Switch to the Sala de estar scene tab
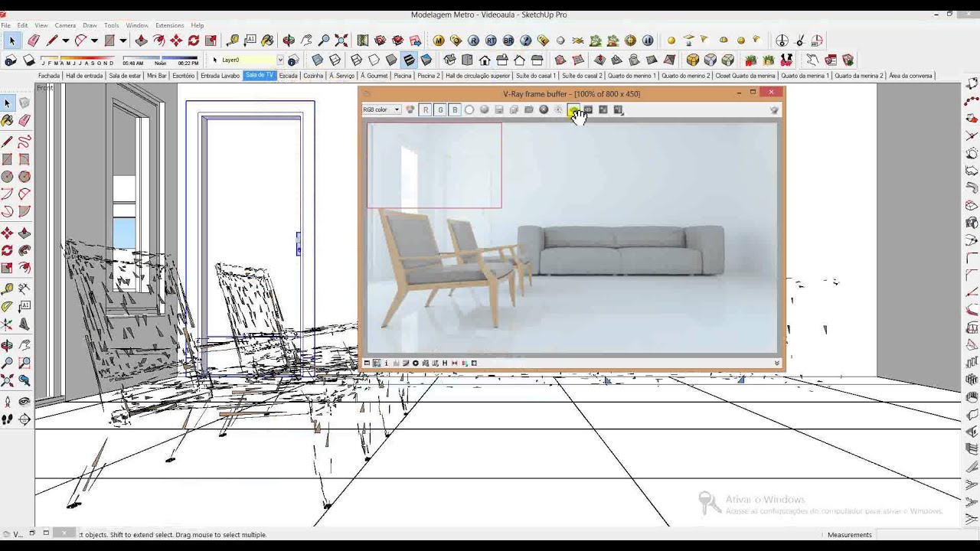Viewport: 980px width, 551px height. coord(125,76)
